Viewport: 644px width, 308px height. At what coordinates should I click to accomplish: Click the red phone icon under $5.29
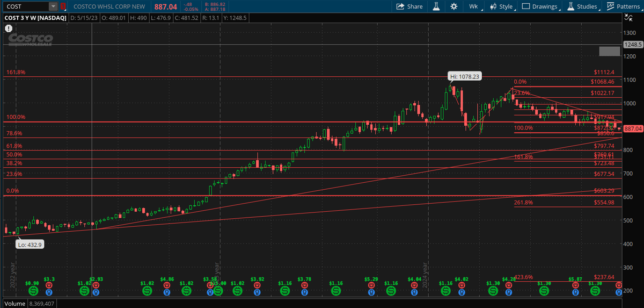pos(371,285)
